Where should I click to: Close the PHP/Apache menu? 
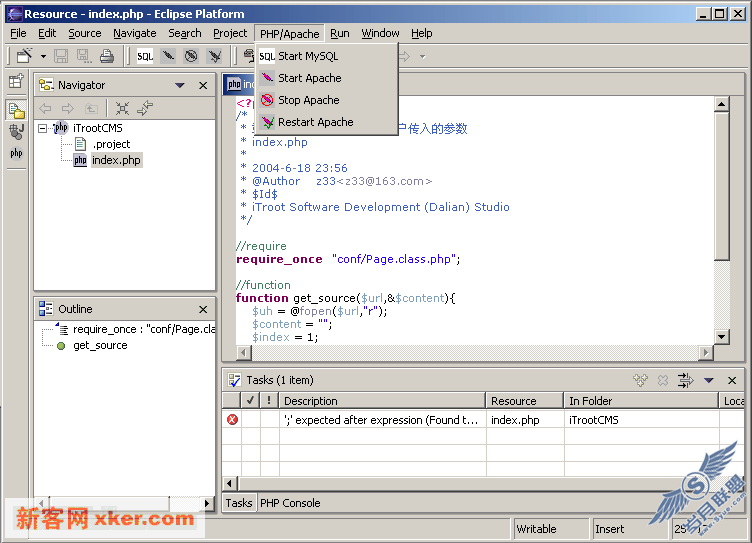(x=289, y=34)
